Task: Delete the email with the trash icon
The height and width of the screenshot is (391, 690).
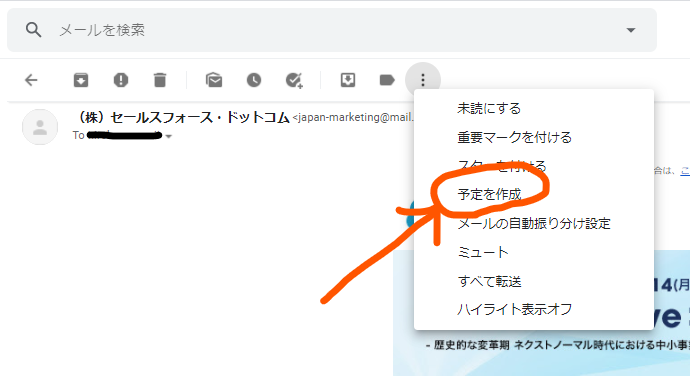Action: [160, 80]
